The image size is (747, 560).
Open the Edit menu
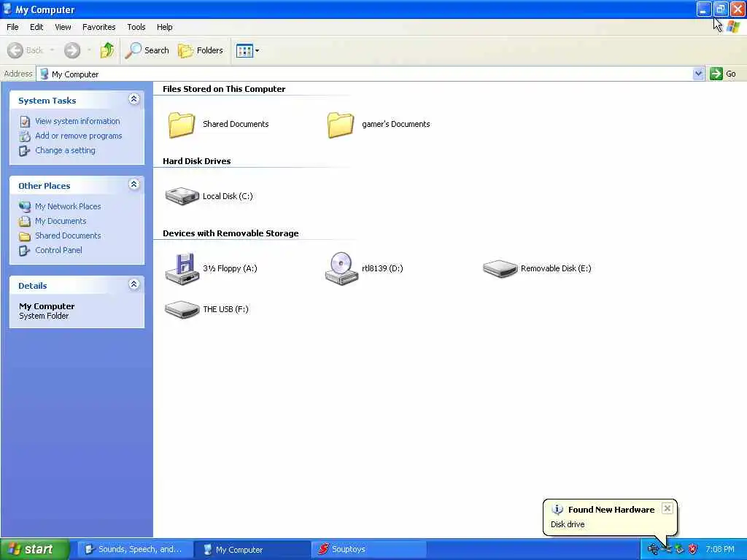36,27
